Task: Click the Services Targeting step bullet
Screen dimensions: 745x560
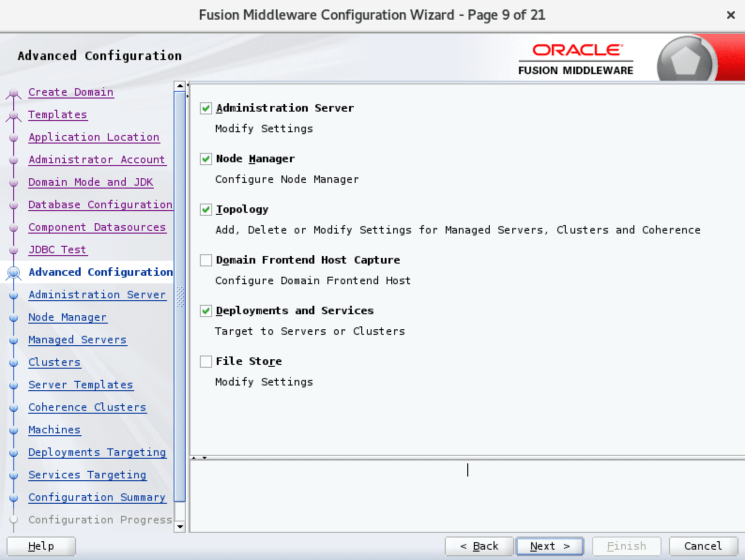Action: pyautogui.click(x=14, y=475)
